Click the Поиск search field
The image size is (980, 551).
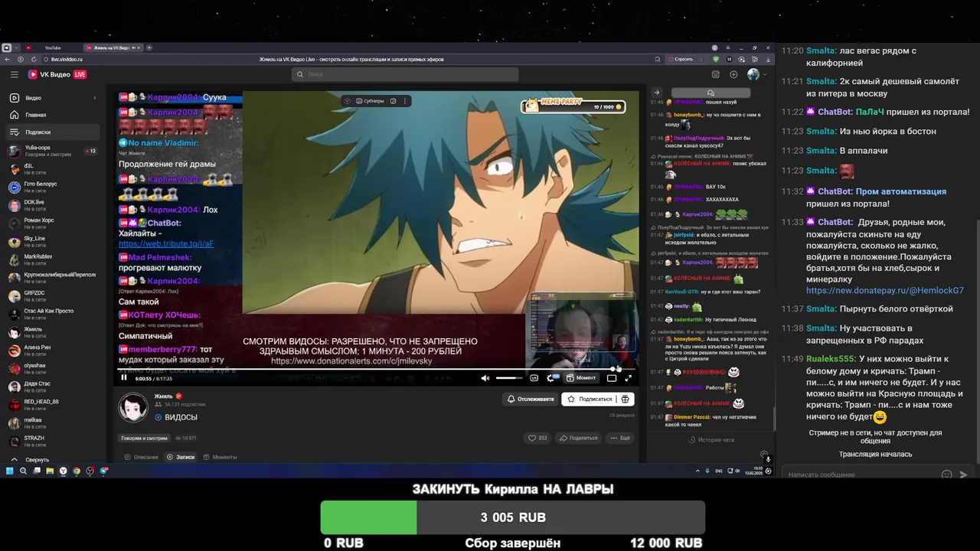coord(405,74)
